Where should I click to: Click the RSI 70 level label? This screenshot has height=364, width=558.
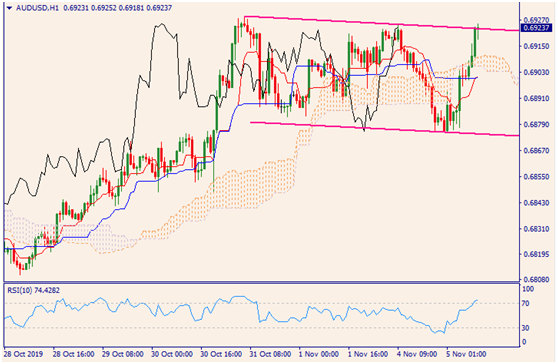(x=526, y=304)
